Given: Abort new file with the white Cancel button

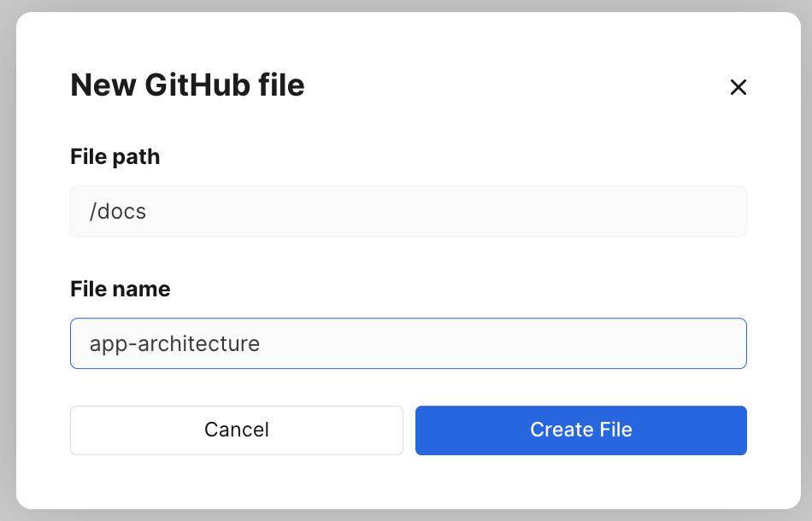Looking at the screenshot, I should [237, 430].
